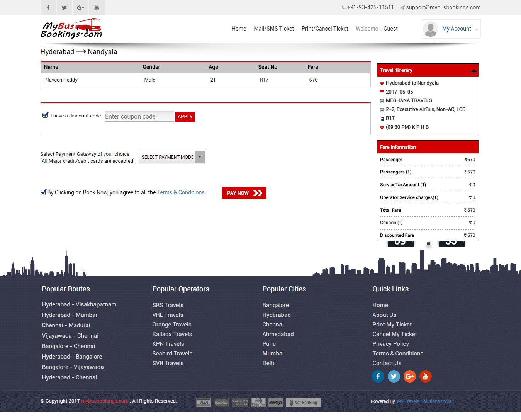This screenshot has width=521, height=420.
Task: Open Vijayawada - Chennai popular route
Action: tap(70, 336)
